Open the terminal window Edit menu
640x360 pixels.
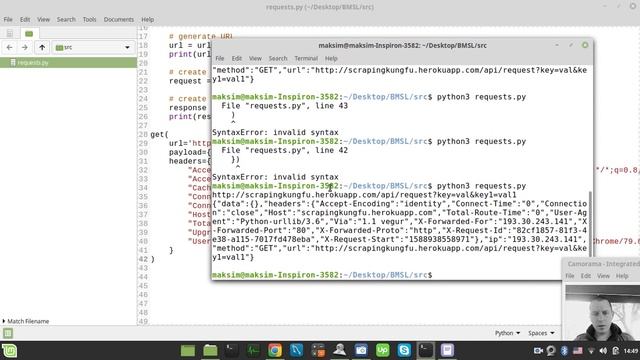[237, 58]
